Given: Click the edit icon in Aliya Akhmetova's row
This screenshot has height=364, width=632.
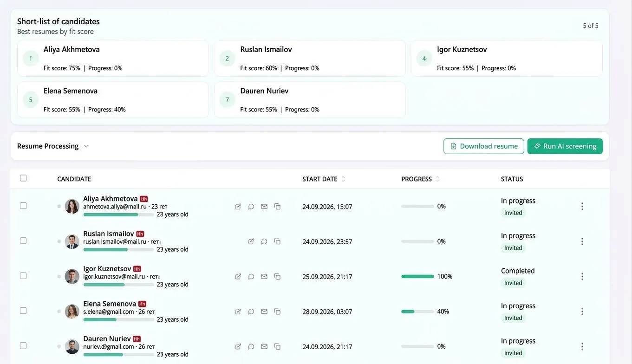Looking at the screenshot, I should tap(238, 207).
